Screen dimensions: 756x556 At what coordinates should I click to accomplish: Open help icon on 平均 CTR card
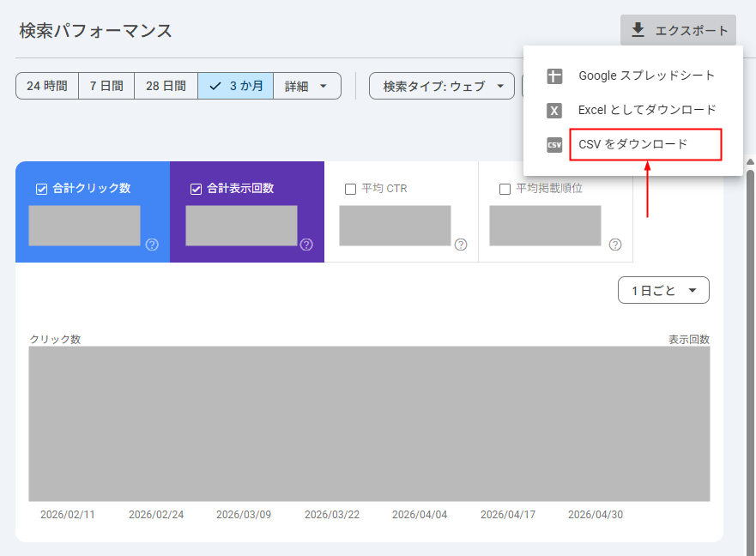(x=461, y=245)
